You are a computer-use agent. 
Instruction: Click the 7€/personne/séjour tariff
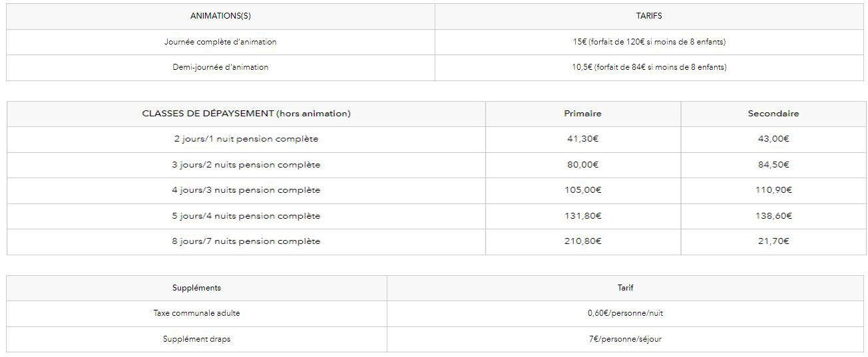625,339
